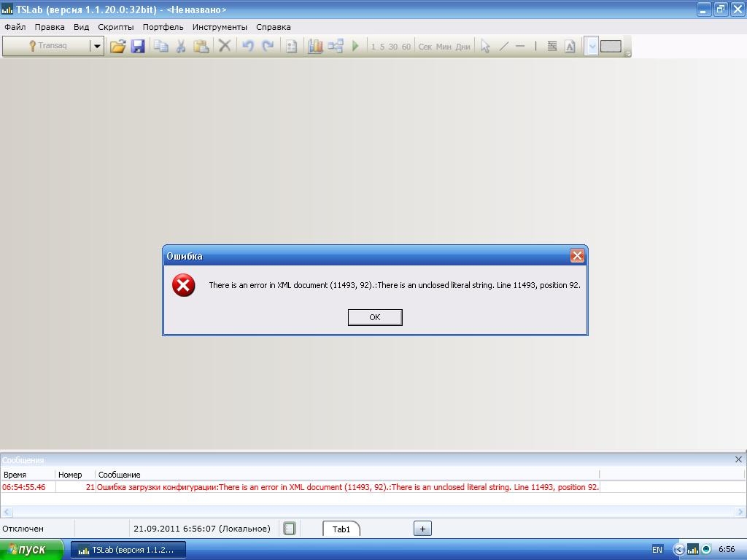The width and height of the screenshot is (747, 560).
Task: Click the Время column header
Action: point(28,475)
